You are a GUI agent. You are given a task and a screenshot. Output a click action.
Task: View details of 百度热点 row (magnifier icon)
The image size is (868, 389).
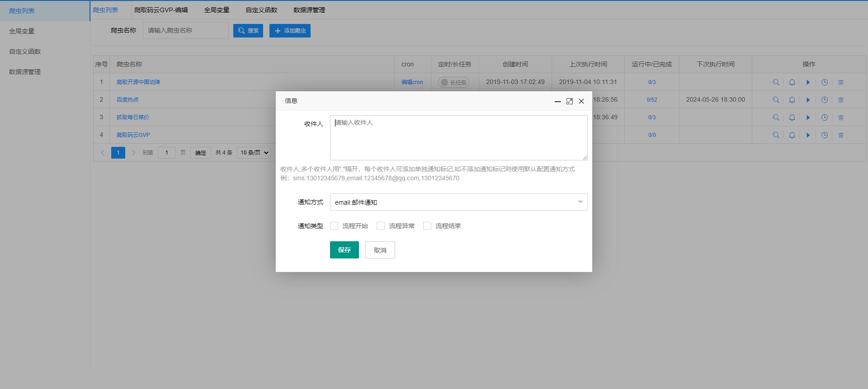pos(776,100)
